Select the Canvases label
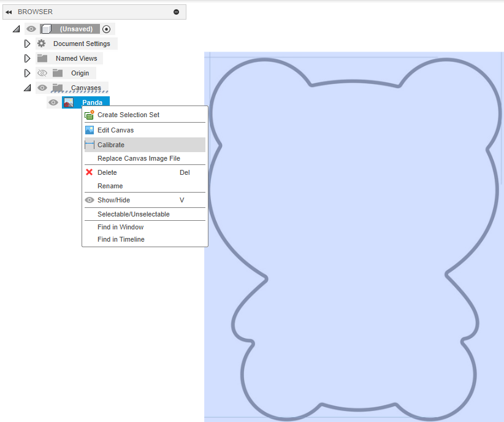 tap(86, 88)
